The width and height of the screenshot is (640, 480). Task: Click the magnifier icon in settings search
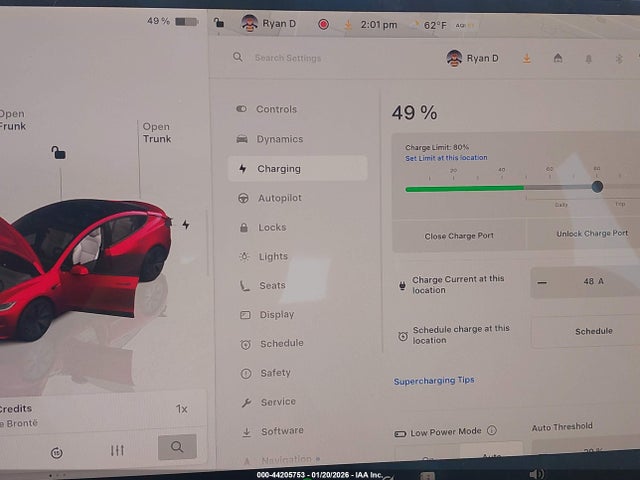pos(238,57)
